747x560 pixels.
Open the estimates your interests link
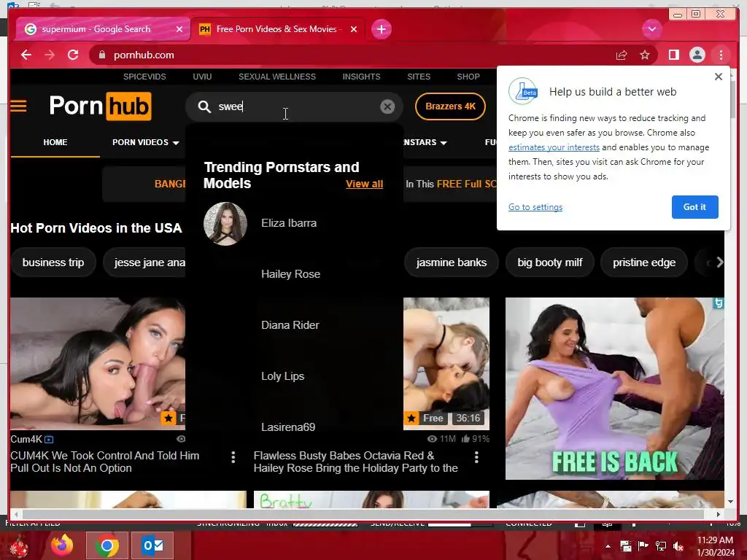coord(554,147)
